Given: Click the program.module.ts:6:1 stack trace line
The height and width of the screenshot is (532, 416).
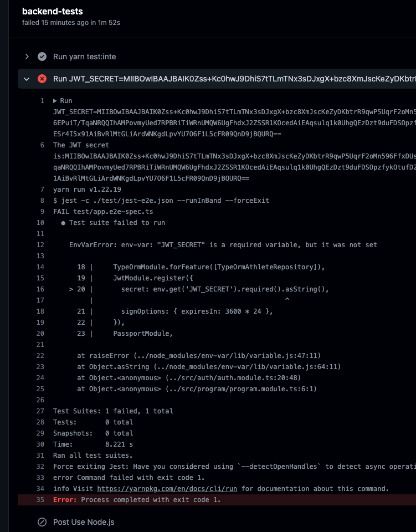Looking at the screenshot, I should point(197,389).
